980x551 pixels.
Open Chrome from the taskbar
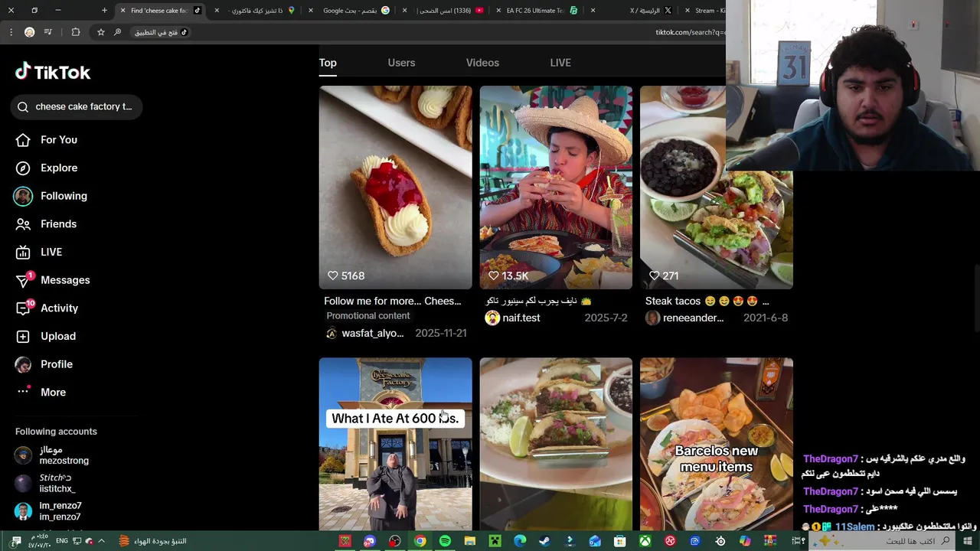coord(420,541)
